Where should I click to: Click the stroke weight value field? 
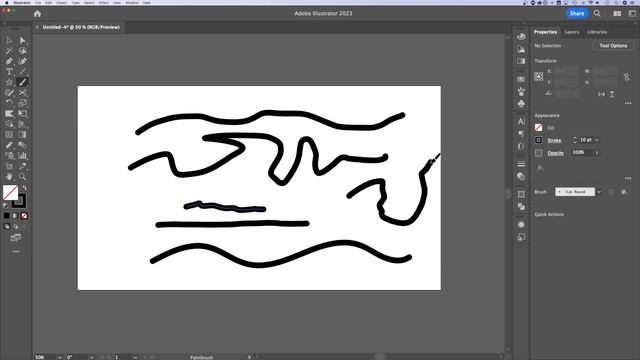click(586, 140)
